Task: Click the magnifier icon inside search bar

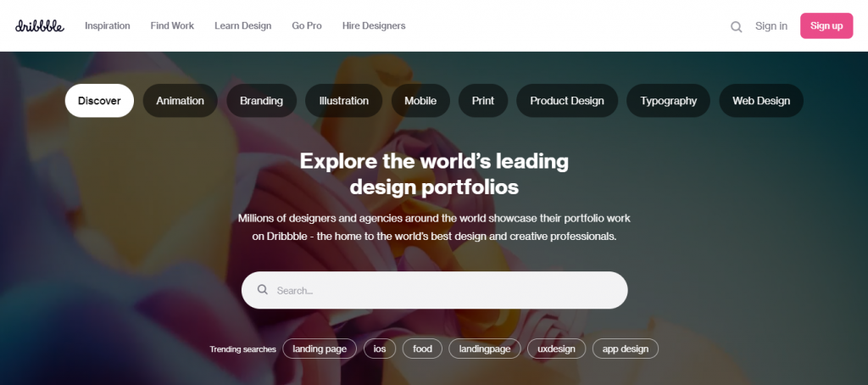Action: [x=263, y=290]
